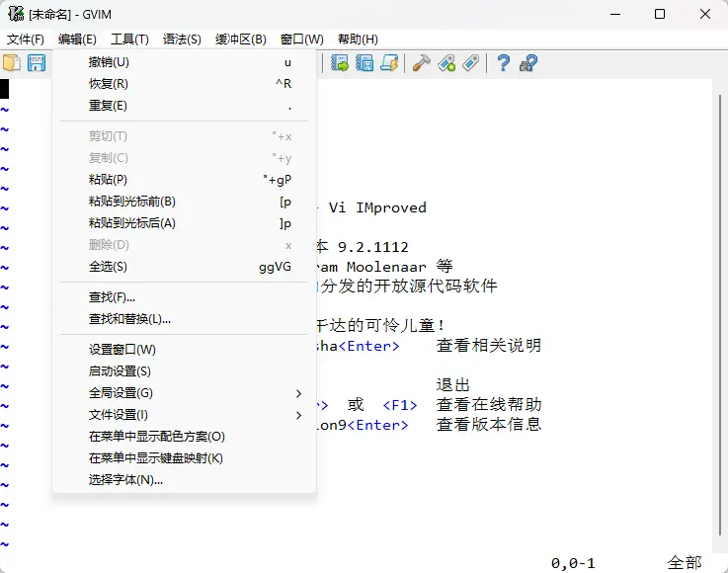Open the 缓冲区(B) menu
The height and width of the screenshot is (573, 728).
(240, 40)
